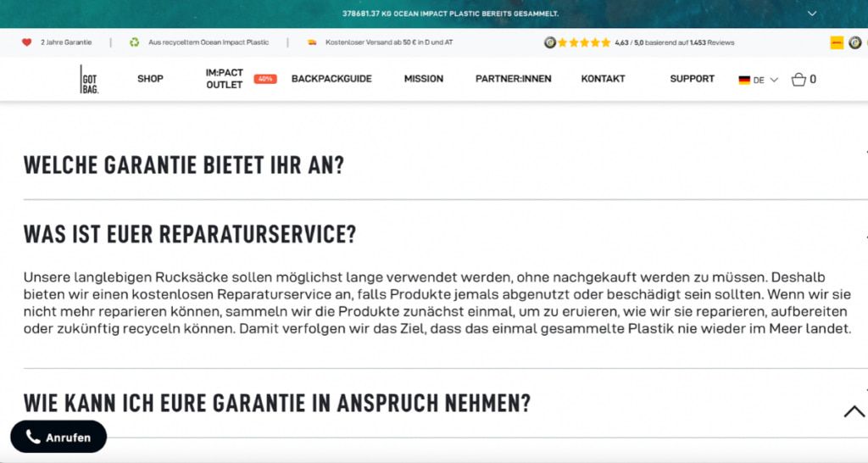The height and width of the screenshot is (463, 868).
Task: Collapse 'Was ist euer Reparaturservice?' section
Action: 190,234
